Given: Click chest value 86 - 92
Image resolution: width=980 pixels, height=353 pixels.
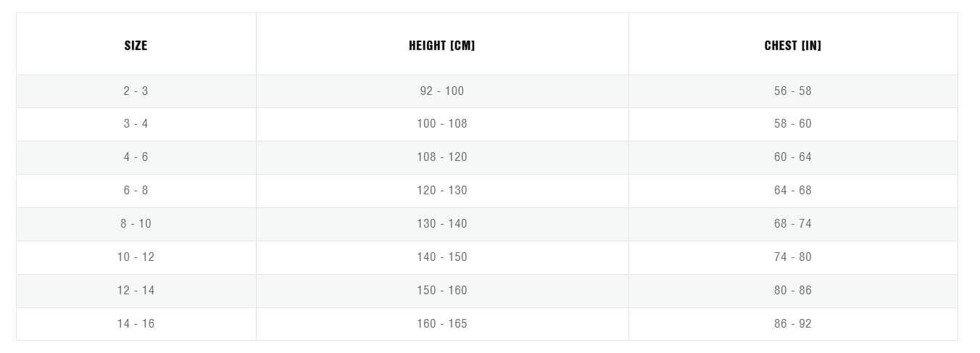Looking at the screenshot, I should click(793, 323).
